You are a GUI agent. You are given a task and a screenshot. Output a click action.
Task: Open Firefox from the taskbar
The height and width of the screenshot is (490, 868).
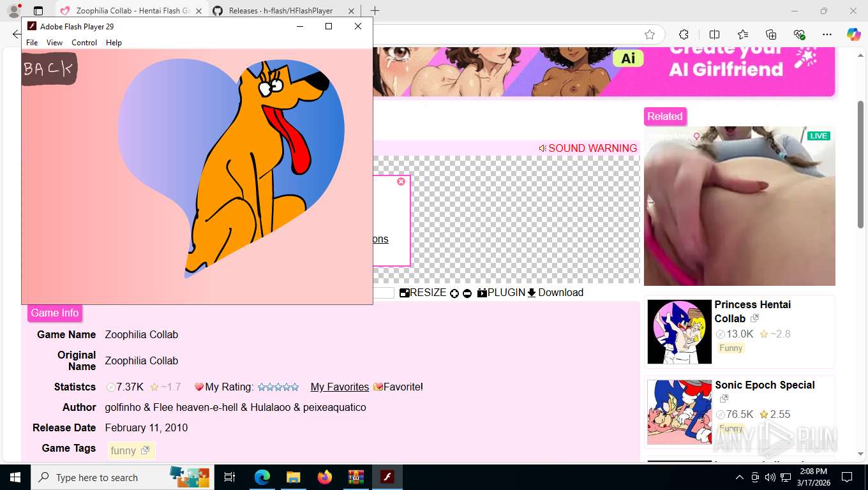tap(325, 477)
